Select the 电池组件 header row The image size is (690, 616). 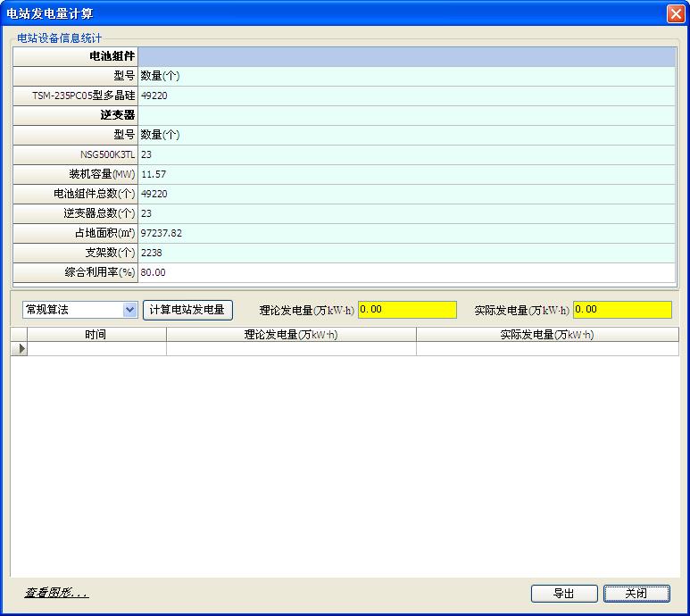pos(345,56)
